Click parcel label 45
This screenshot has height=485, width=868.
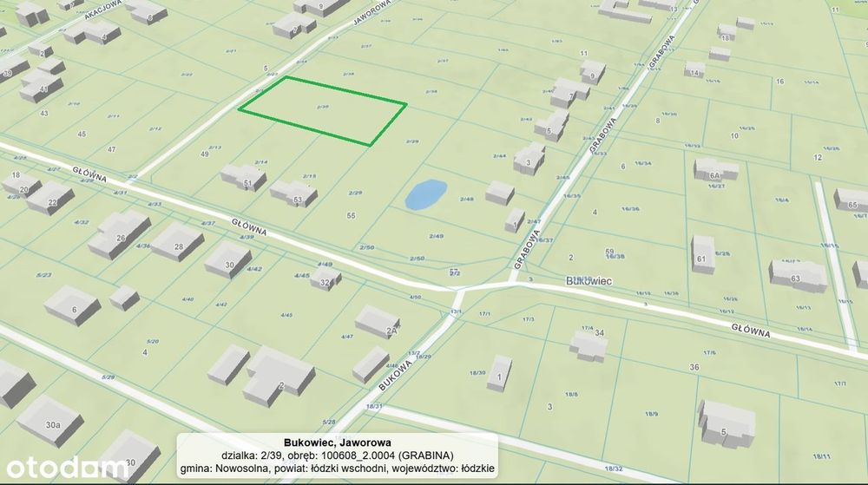(82, 134)
